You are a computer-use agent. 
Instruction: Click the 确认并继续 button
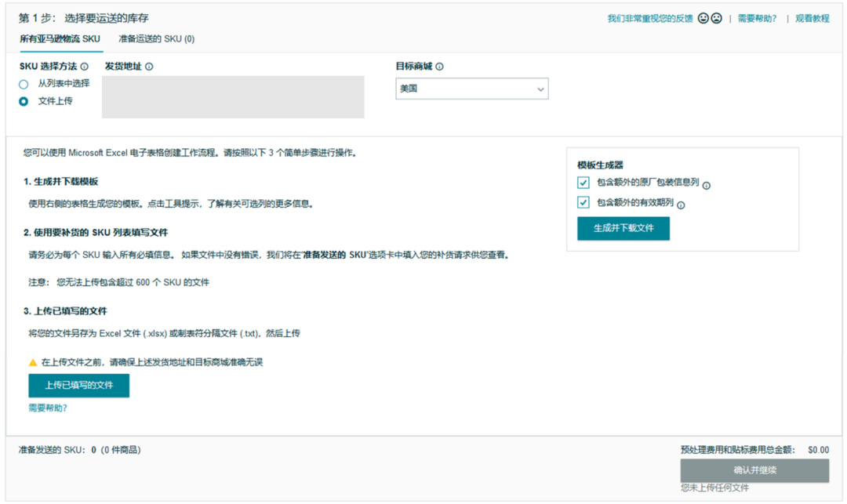[x=754, y=470]
